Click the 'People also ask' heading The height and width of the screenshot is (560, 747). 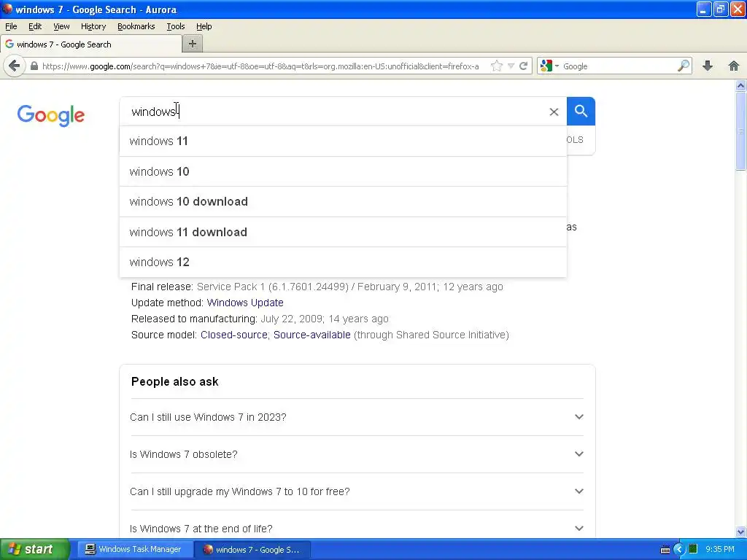click(175, 381)
